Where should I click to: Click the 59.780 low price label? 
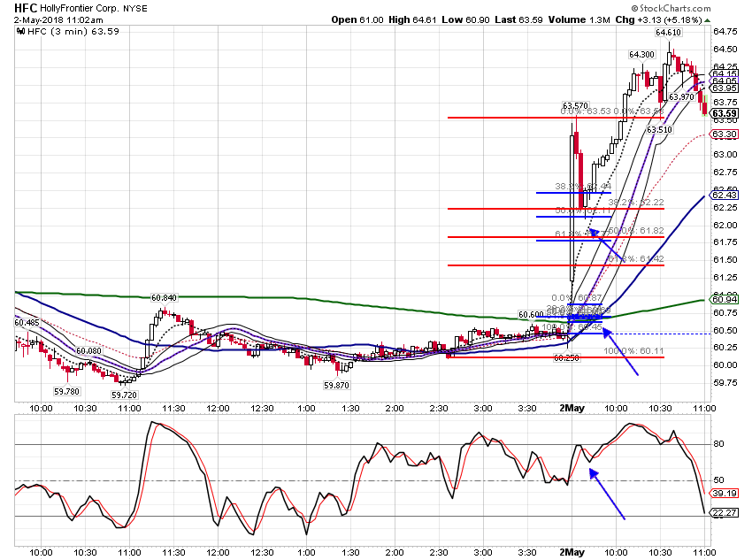tap(66, 391)
